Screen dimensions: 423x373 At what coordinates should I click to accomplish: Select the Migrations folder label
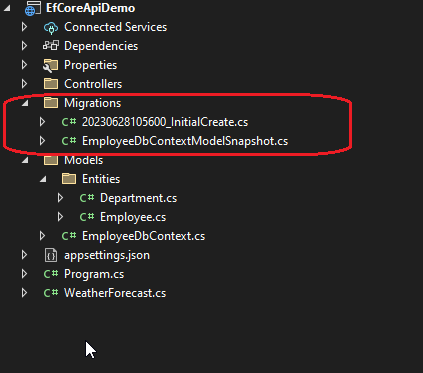[x=92, y=103]
